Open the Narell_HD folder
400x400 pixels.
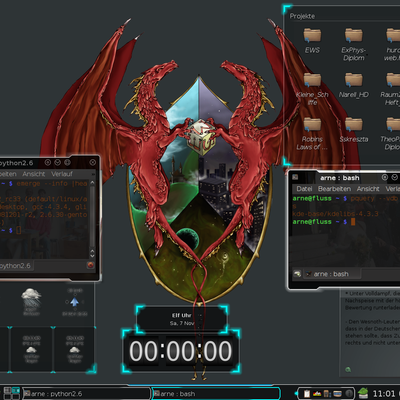[x=354, y=85]
